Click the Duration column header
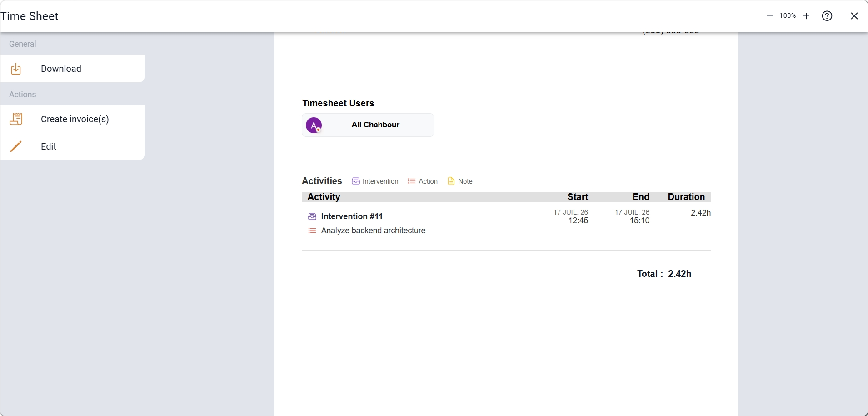Screen dimensions: 868x416 click(686, 197)
